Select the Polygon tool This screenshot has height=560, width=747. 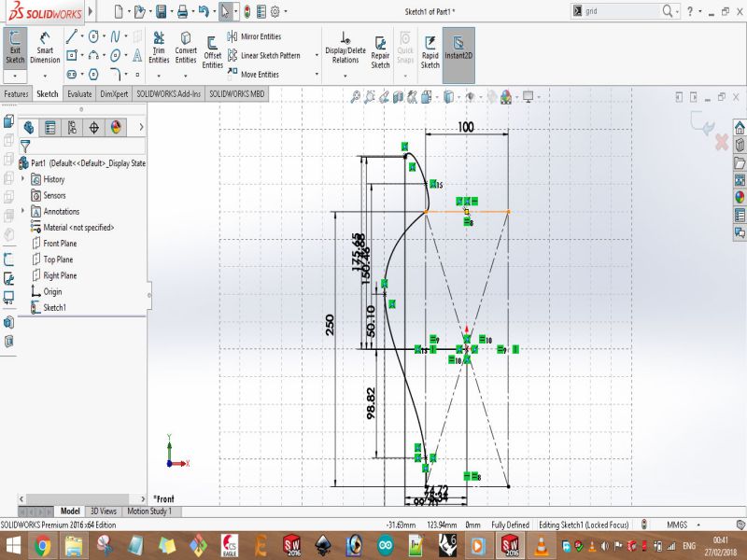93,75
